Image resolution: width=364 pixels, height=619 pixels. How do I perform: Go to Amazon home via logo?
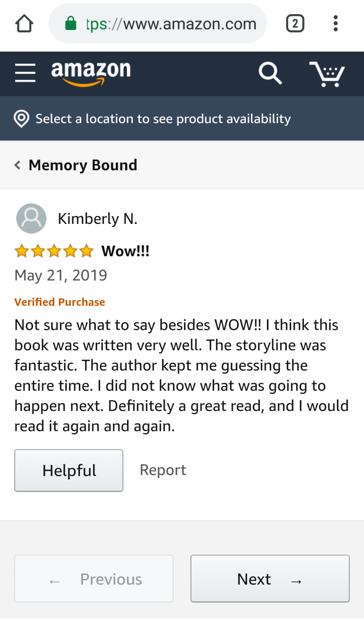point(91,73)
